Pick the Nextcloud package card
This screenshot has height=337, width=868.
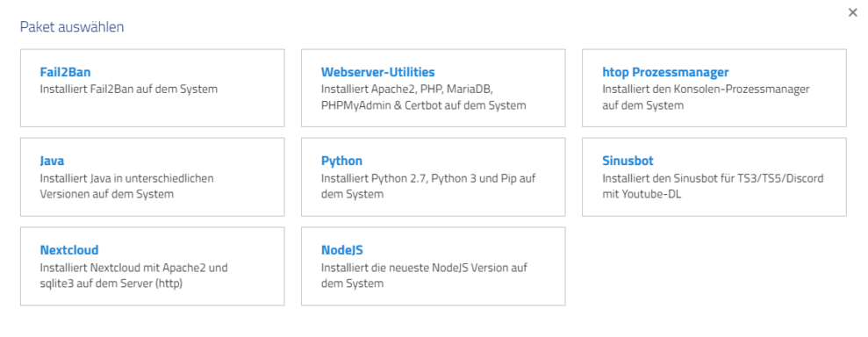click(x=152, y=266)
